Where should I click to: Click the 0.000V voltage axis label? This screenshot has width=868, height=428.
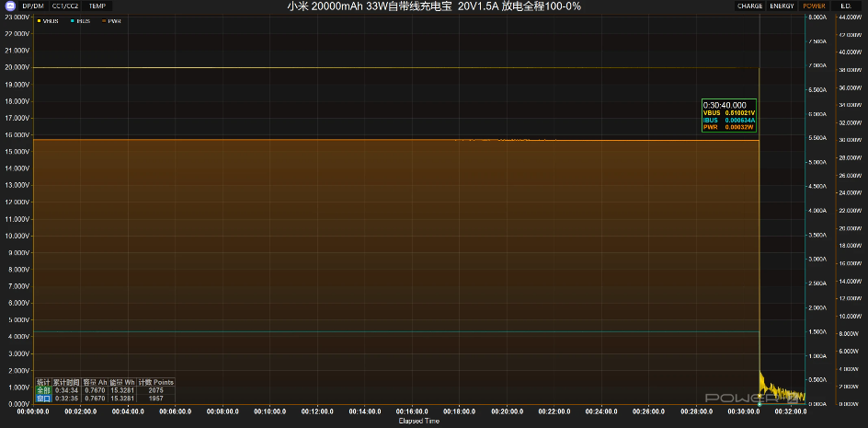click(17, 404)
